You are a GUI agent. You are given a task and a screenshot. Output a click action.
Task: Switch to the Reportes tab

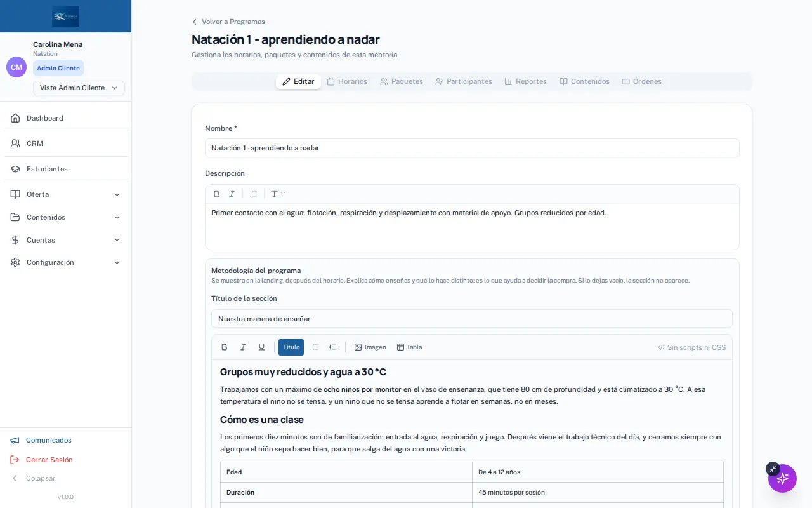[525, 81]
